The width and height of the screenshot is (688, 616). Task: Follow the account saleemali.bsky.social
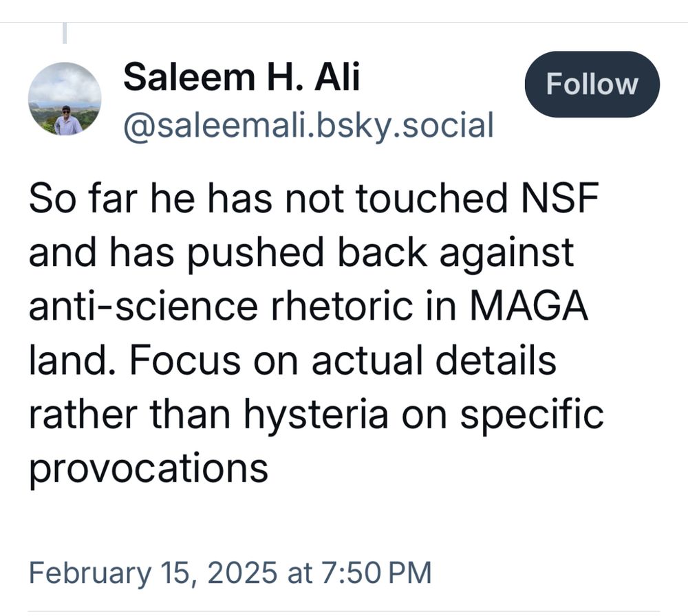point(592,84)
